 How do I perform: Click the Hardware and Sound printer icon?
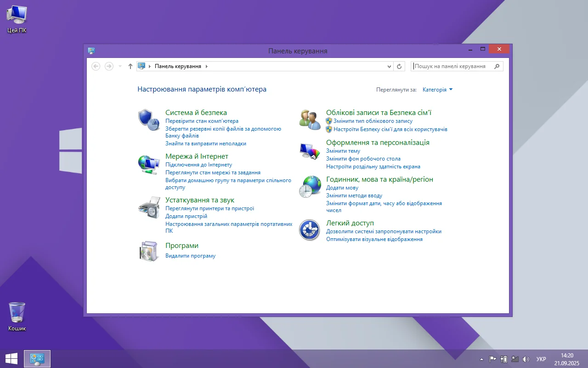point(148,207)
